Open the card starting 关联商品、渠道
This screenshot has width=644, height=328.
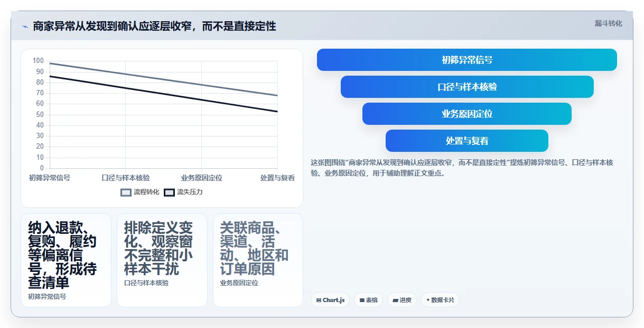258,260
